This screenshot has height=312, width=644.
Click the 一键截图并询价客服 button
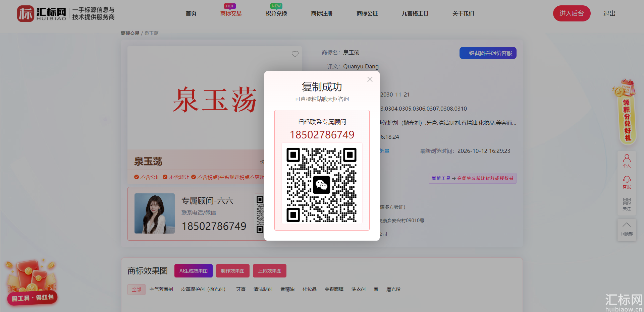tap(488, 53)
